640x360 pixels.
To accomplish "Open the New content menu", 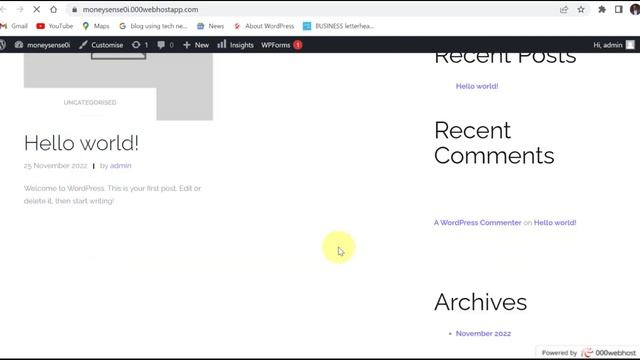I will coord(196,45).
